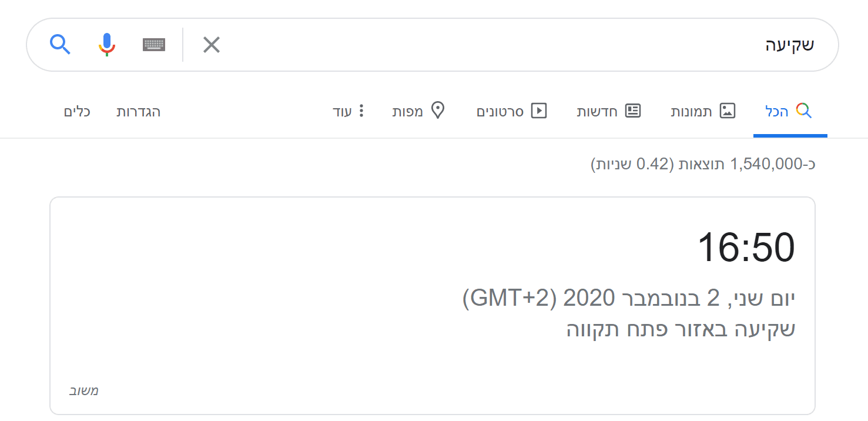Clear the search query with the X icon

(211, 44)
